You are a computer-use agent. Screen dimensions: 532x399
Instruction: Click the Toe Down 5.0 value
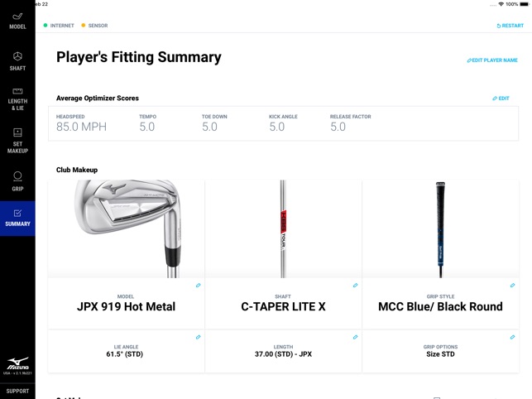[209, 127]
